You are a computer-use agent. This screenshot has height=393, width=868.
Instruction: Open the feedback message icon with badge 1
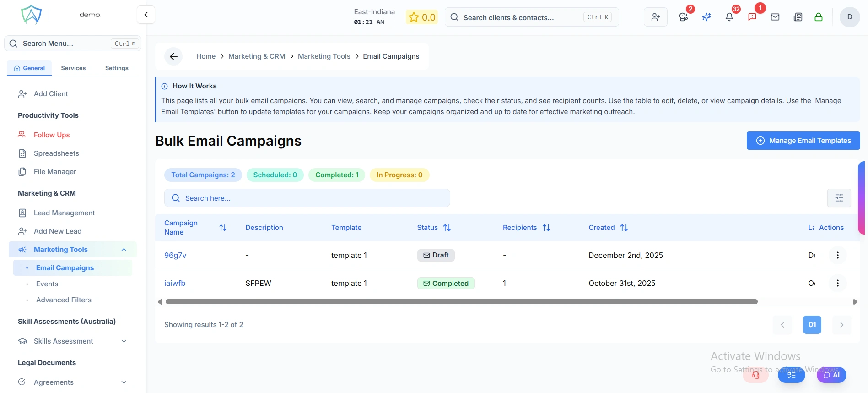(752, 17)
